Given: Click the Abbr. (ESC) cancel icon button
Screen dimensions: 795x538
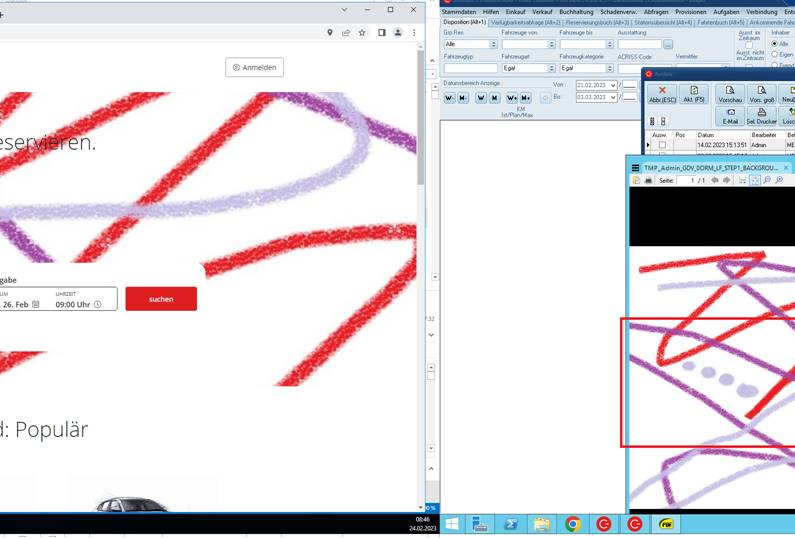Looking at the screenshot, I should 662,95.
